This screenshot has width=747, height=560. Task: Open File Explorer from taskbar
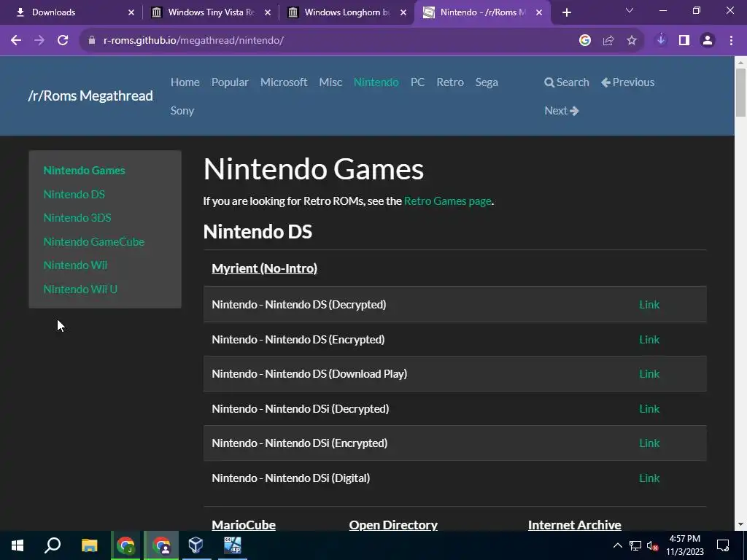tap(89, 545)
